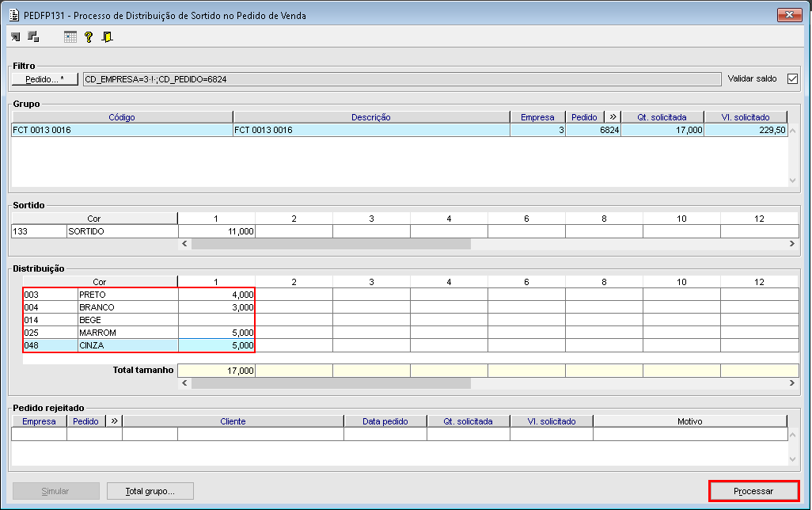Open help via the yellow question mark
The image size is (812, 510).
[x=89, y=36]
